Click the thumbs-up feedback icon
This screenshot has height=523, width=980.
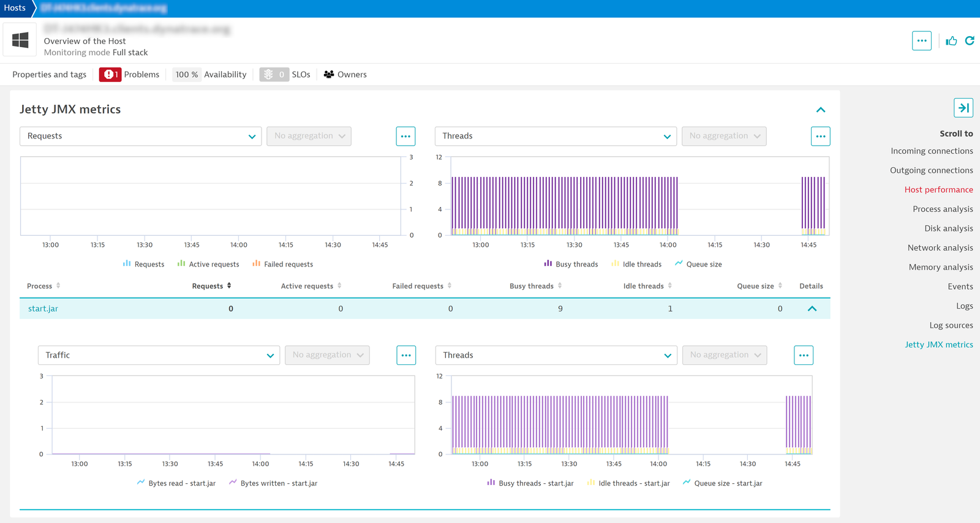click(951, 41)
